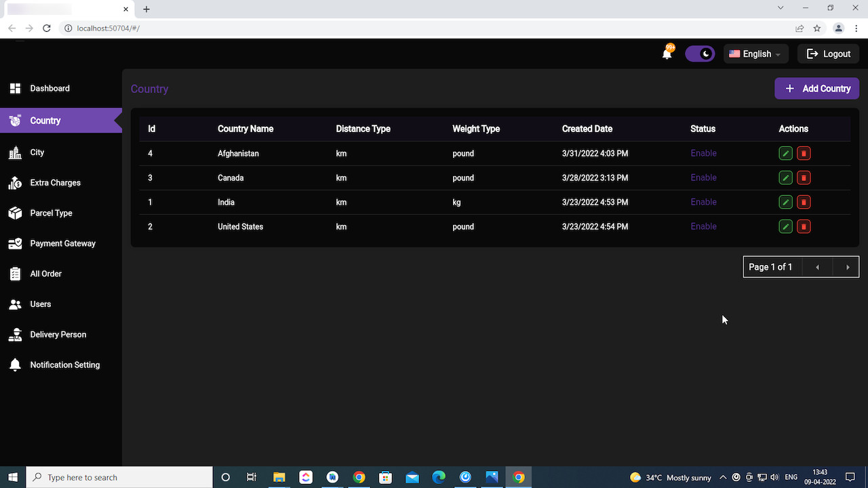
Task: Open the Delivery Person sidebar icon
Action: coord(15,334)
